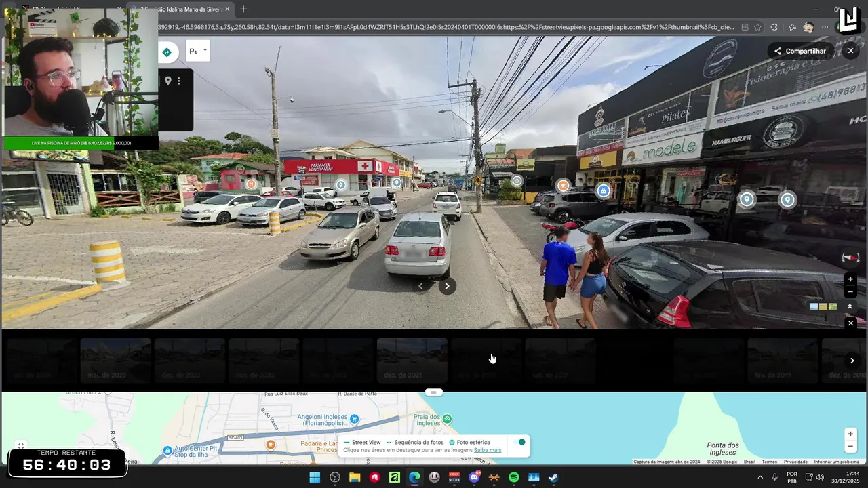Add page to favorites with star icon
868x488 pixels.
coord(757,27)
